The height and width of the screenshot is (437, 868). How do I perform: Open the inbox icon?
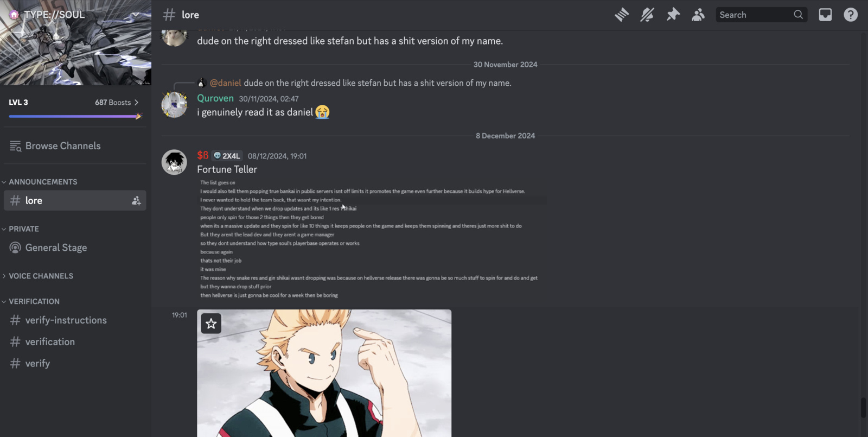tap(825, 15)
